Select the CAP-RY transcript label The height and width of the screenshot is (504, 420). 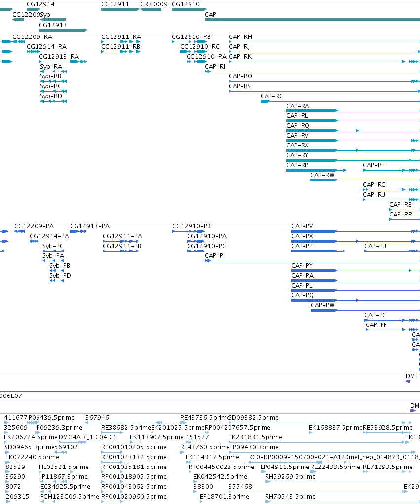pyautogui.click(x=297, y=155)
